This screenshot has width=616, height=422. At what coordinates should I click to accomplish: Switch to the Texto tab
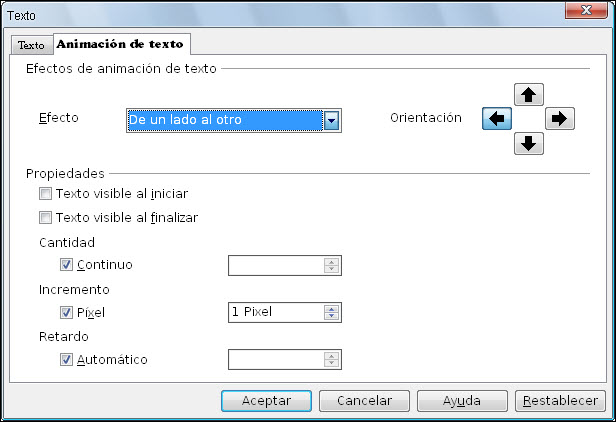[x=31, y=46]
